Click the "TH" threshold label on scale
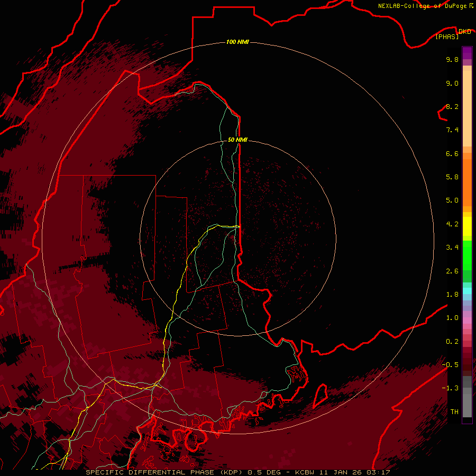The width and height of the screenshot is (476, 476). 454,412
